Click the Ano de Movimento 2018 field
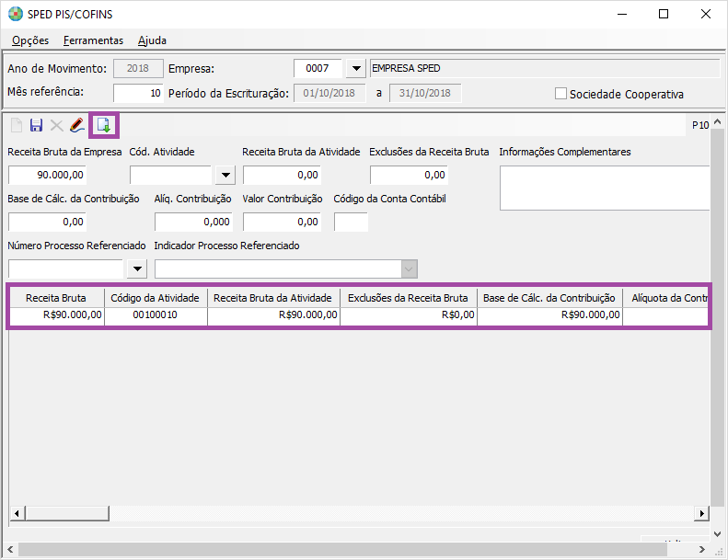The width and height of the screenshot is (728, 560). 138,69
